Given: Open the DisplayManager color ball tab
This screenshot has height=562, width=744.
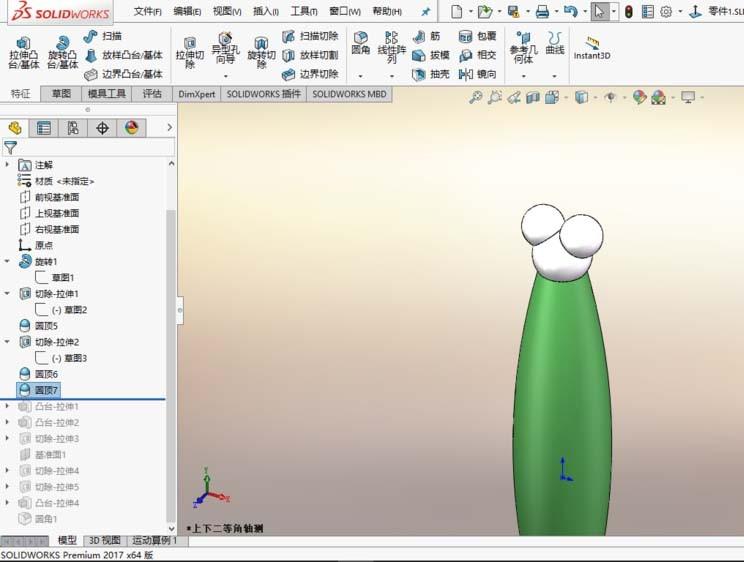Looking at the screenshot, I should tap(131, 128).
